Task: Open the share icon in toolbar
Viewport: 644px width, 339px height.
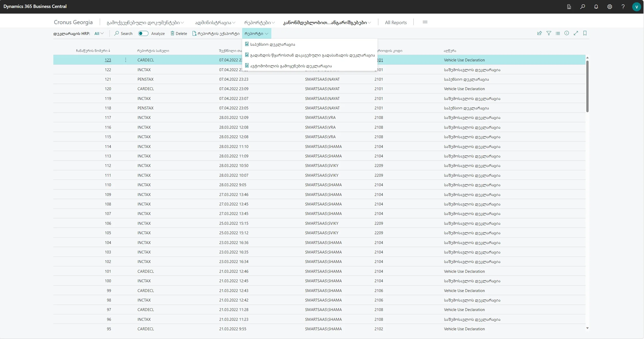Action: click(539, 33)
